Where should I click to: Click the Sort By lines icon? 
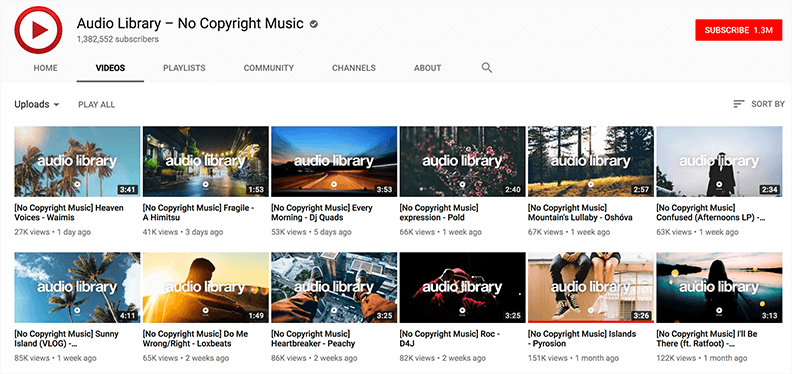739,104
